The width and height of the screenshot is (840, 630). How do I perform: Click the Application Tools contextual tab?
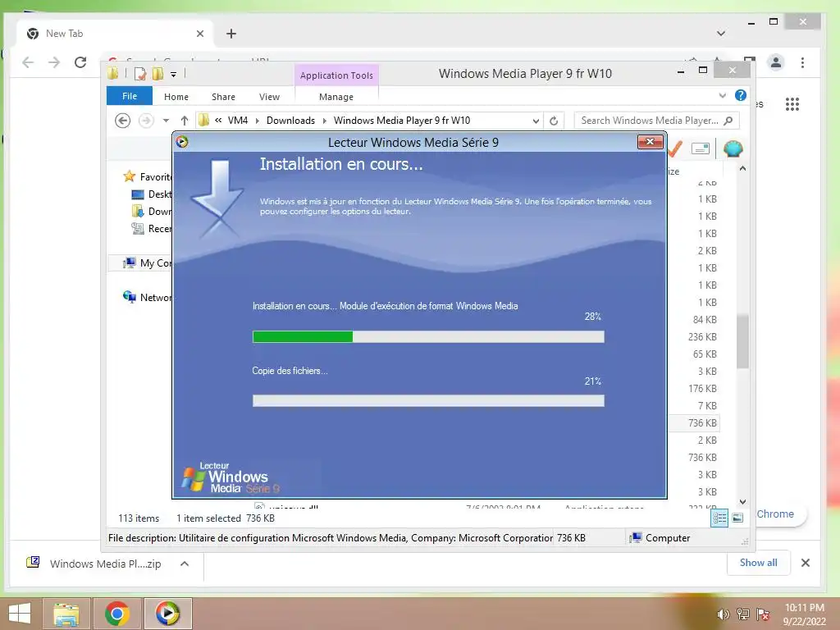click(x=336, y=75)
